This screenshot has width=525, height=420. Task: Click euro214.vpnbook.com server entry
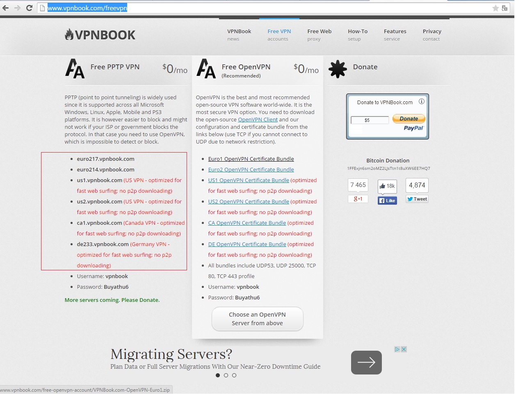tap(105, 170)
